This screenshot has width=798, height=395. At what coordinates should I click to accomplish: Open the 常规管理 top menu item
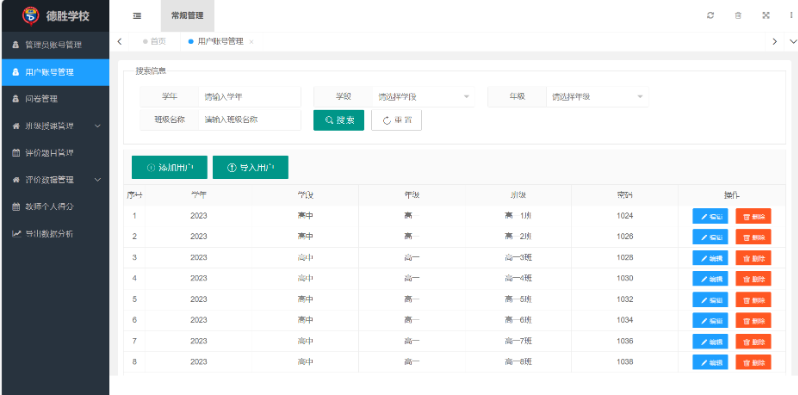coord(187,16)
